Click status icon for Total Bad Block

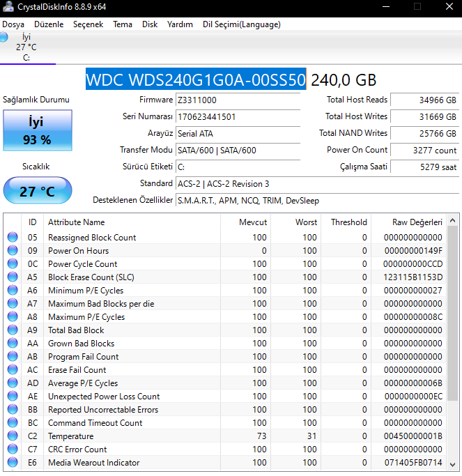13,330
